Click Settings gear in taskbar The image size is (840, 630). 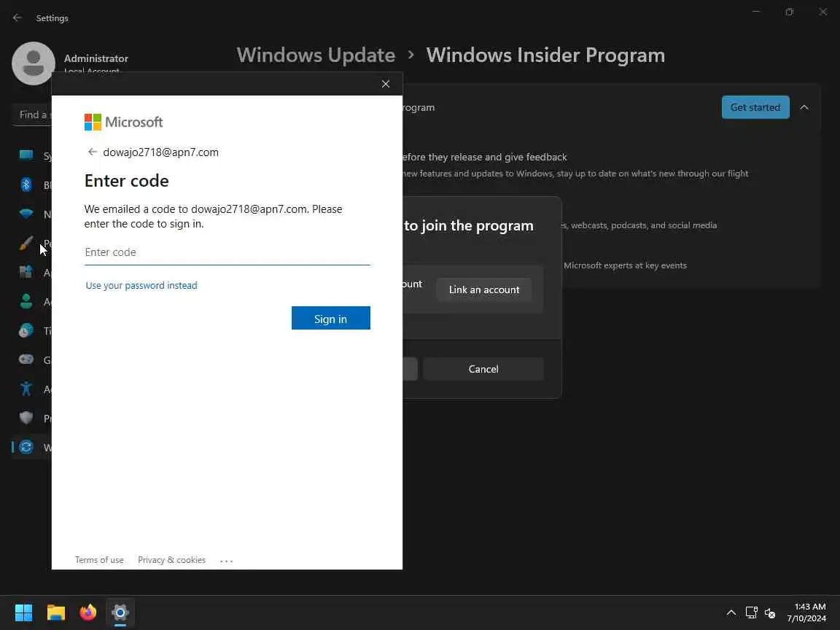120,612
